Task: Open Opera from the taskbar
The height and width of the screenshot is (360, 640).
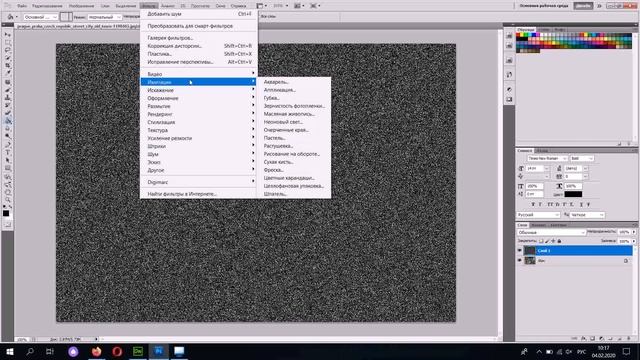Action: (117, 351)
